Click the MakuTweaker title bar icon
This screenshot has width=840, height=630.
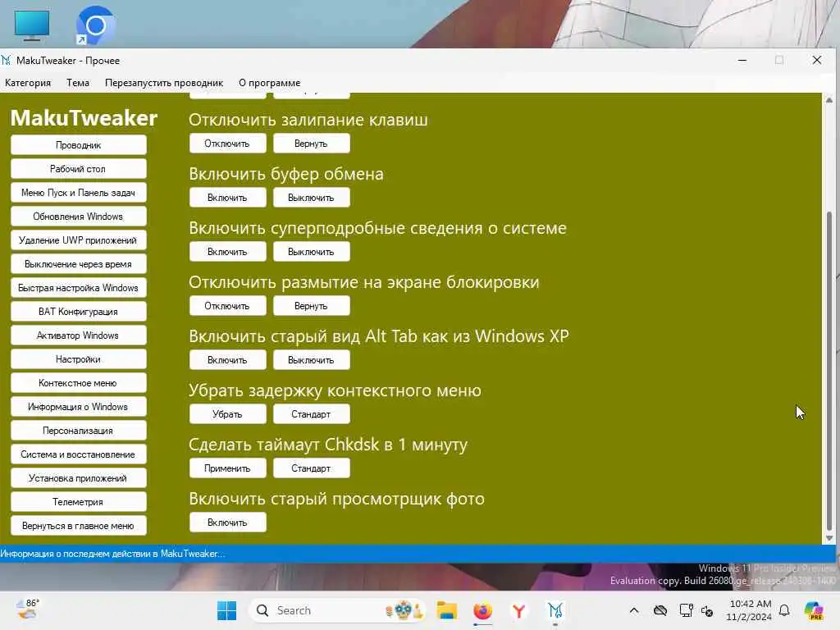7,61
